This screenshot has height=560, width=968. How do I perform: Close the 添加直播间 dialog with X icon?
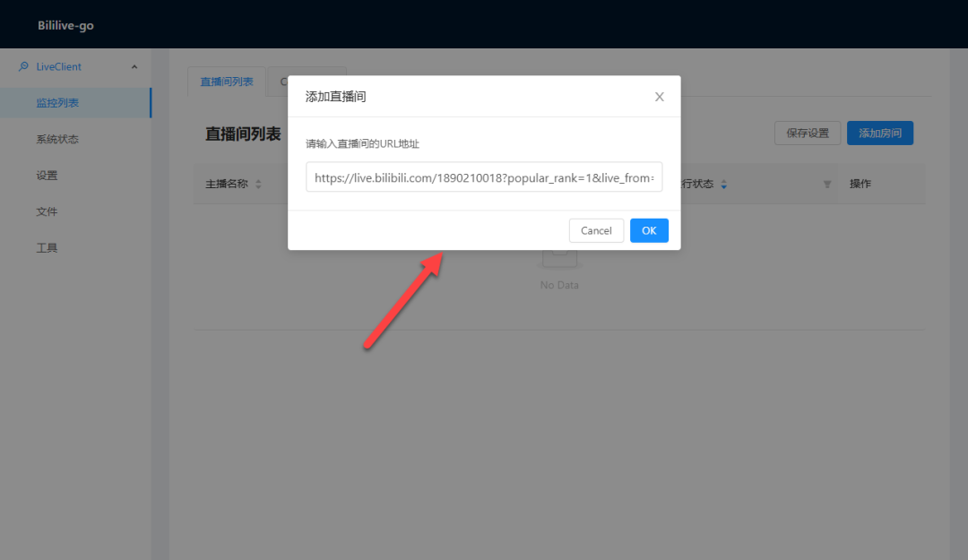tap(660, 97)
